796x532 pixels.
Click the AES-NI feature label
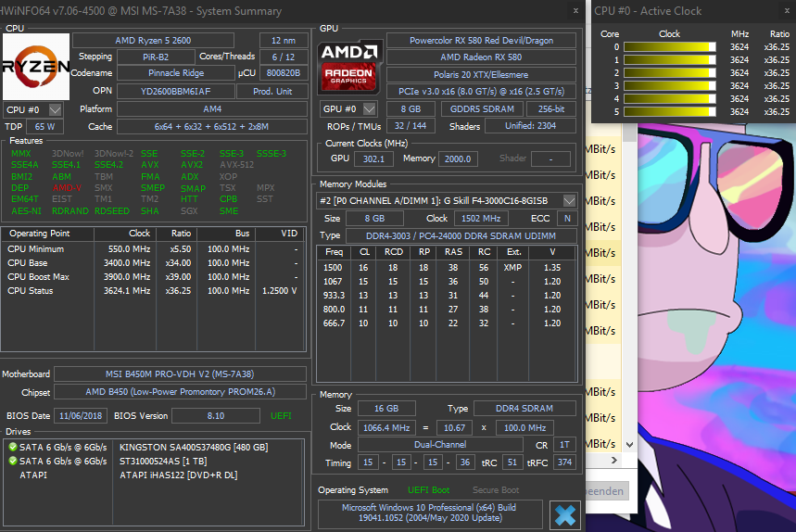point(26,210)
